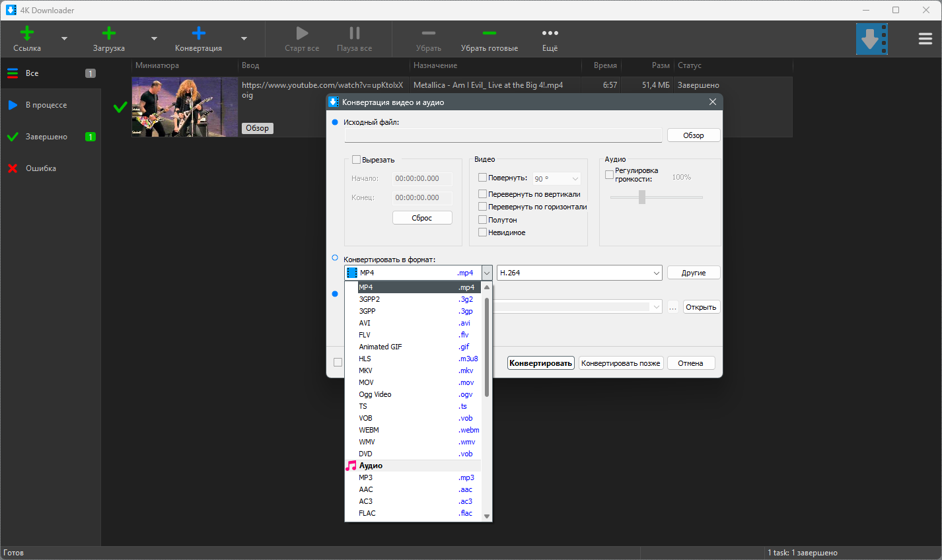Click the format list scrollbar thumb
Viewport: 942px width, 560px height.
[x=487, y=347]
